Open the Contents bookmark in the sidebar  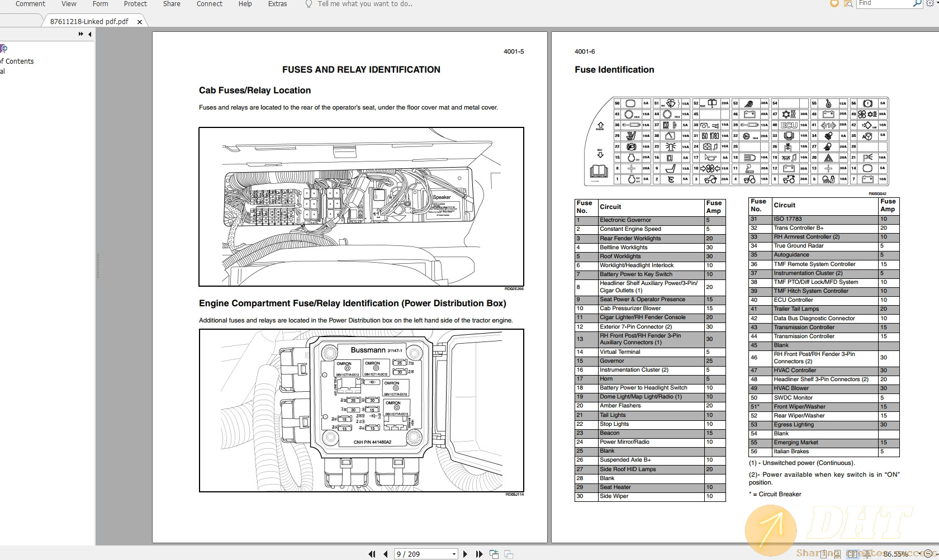click(17, 61)
